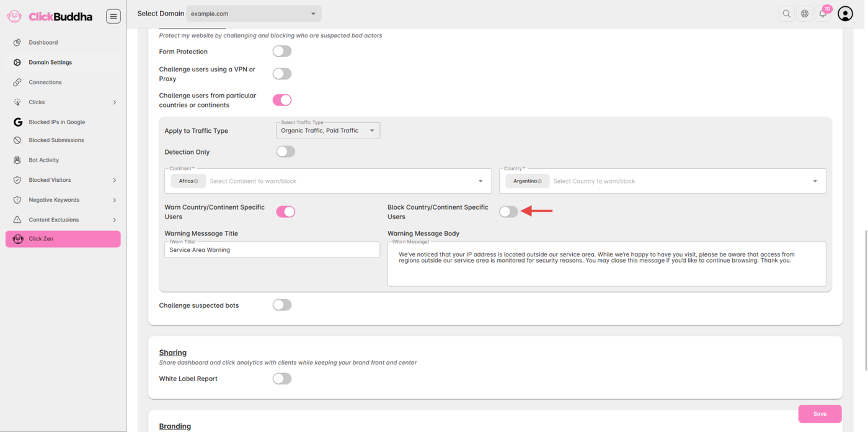868x432 pixels.
Task: Enable Challenge suspected bots switch
Action: pyautogui.click(x=282, y=305)
